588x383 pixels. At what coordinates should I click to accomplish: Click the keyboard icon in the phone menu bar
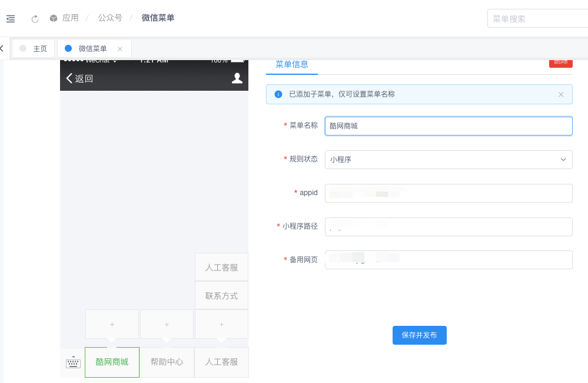[73, 362]
